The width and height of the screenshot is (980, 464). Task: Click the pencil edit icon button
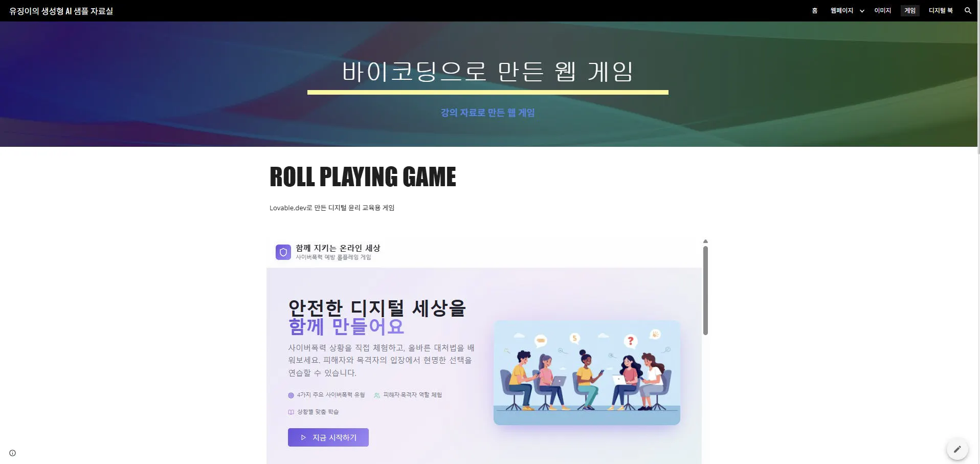[957, 449]
